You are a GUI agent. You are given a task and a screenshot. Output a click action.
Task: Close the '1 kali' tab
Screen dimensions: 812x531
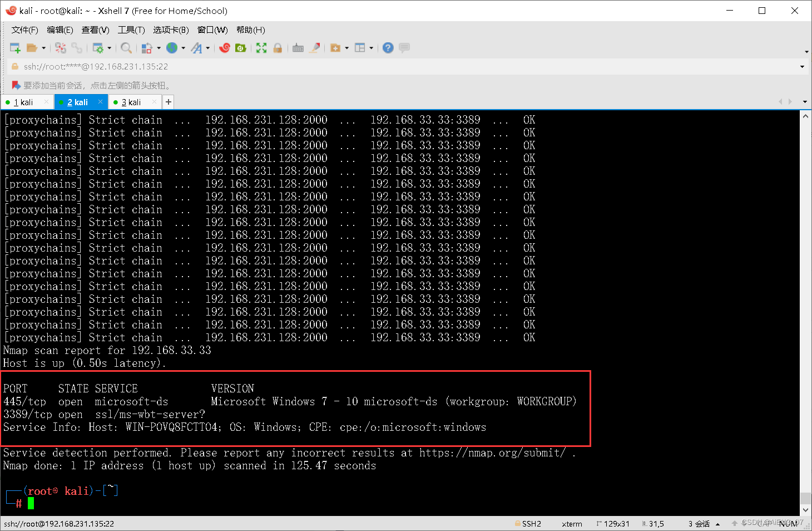tap(46, 102)
